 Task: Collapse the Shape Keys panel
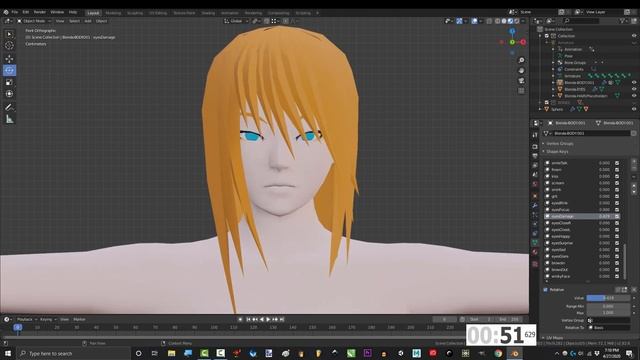(x=557, y=152)
